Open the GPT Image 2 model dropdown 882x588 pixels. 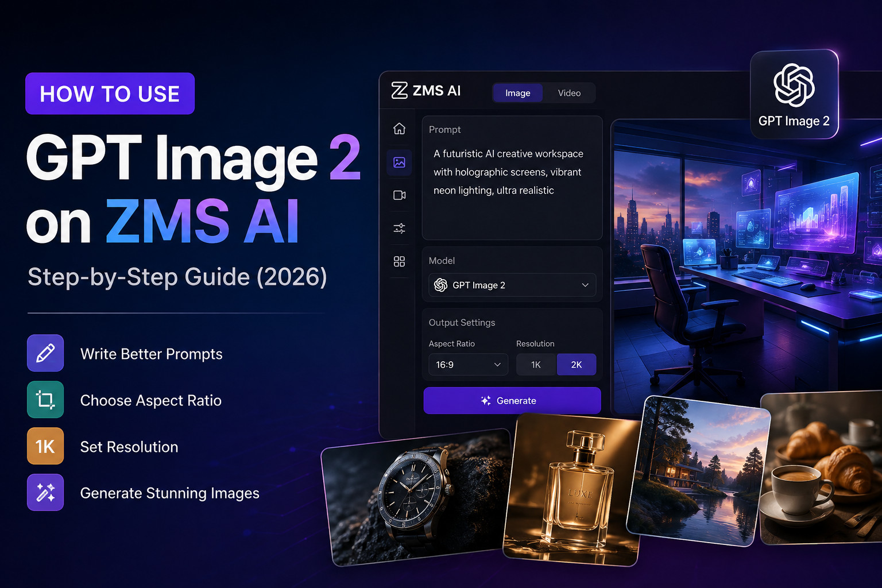point(512,285)
